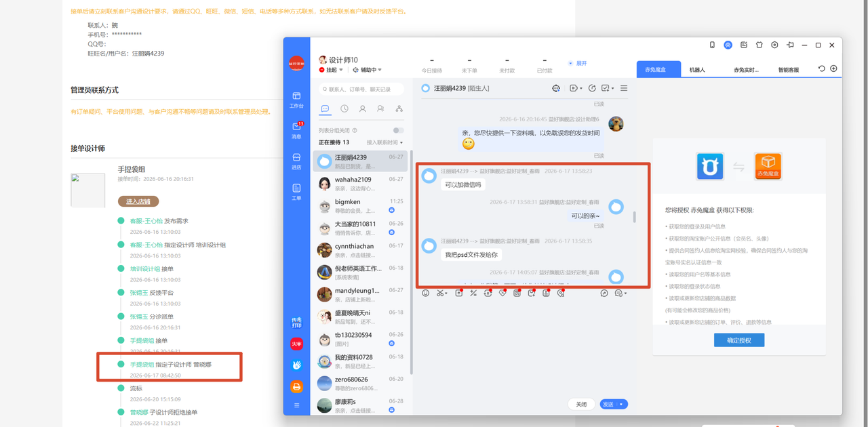This screenshot has height=427, width=868.
Task: Click the blue circled headset icon in title bar
Action: pos(728,45)
